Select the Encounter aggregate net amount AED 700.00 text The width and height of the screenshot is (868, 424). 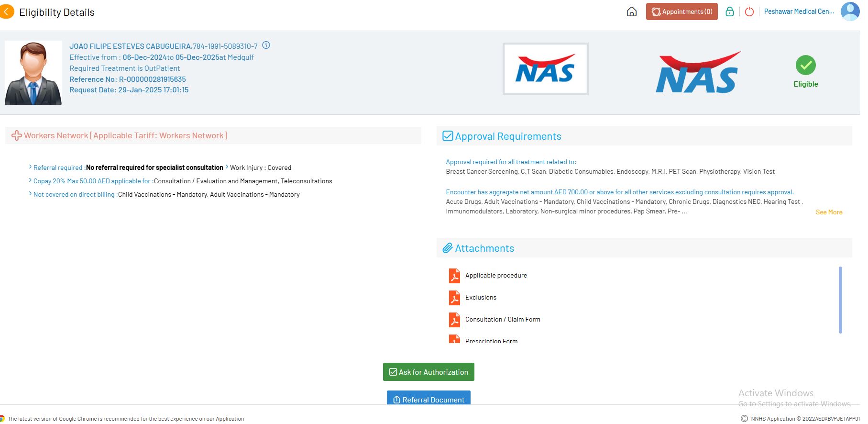(x=620, y=192)
